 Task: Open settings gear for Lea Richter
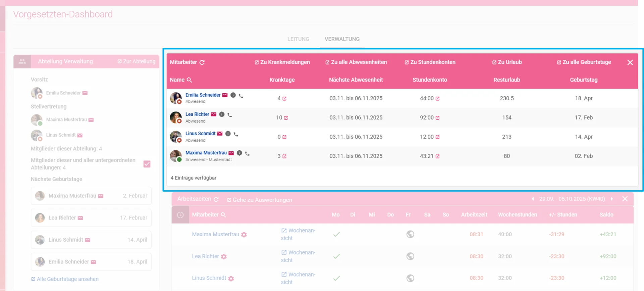pos(224,256)
